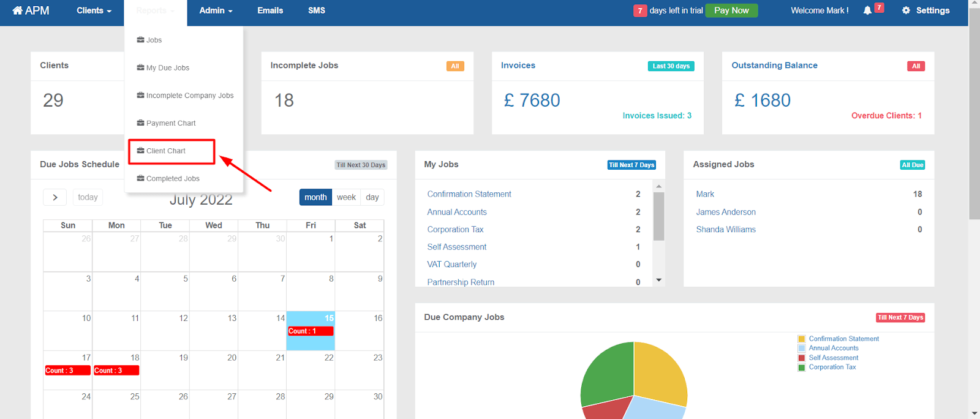Image resolution: width=980 pixels, height=419 pixels.
Task: Click the Clients count 29
Action: click(53, 100)
